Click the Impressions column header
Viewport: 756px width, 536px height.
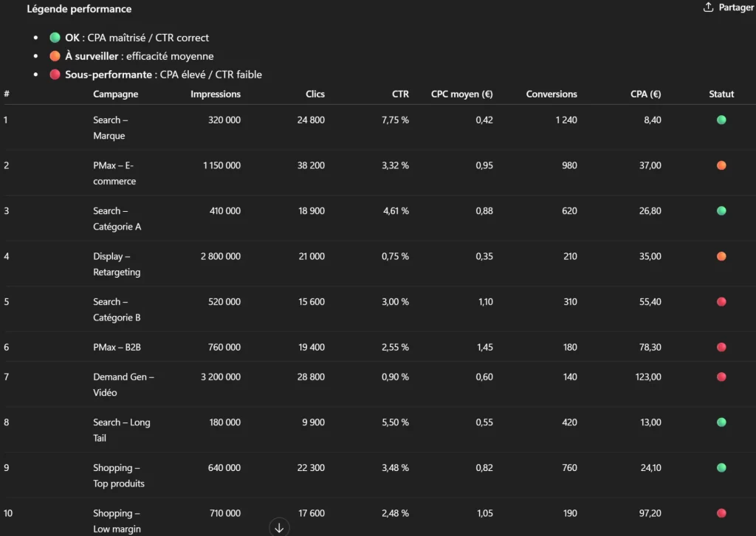(x=216, y=95)
